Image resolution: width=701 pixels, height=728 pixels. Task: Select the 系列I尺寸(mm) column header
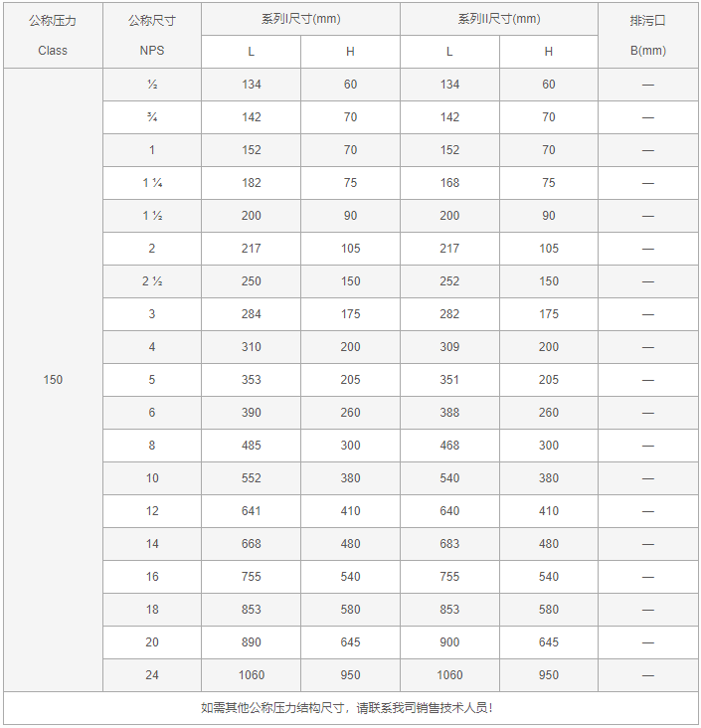pos(300,19)
